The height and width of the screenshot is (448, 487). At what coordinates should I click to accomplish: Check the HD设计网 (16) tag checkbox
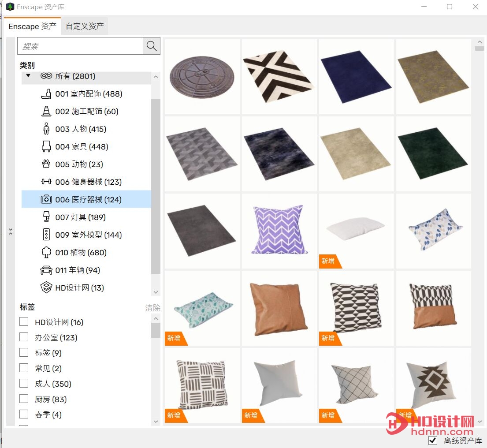click(x=24, y=321)
